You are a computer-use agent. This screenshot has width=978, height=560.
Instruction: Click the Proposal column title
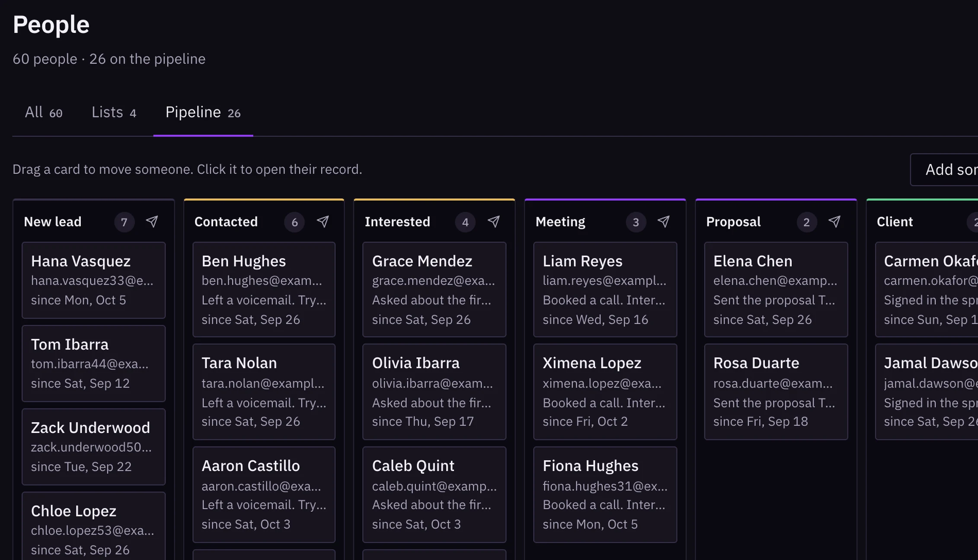tap(733, 222)
